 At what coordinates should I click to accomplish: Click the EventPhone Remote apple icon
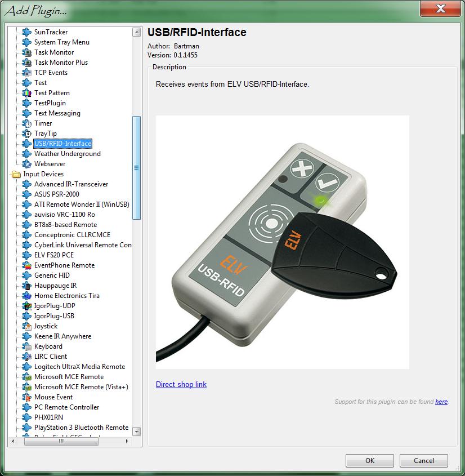point(27,265)
